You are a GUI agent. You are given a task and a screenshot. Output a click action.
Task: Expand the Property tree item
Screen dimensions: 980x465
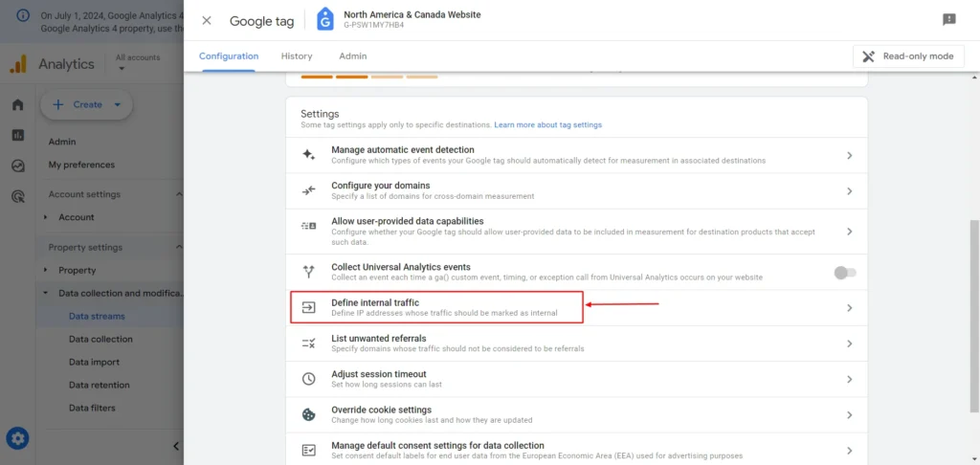46,271
